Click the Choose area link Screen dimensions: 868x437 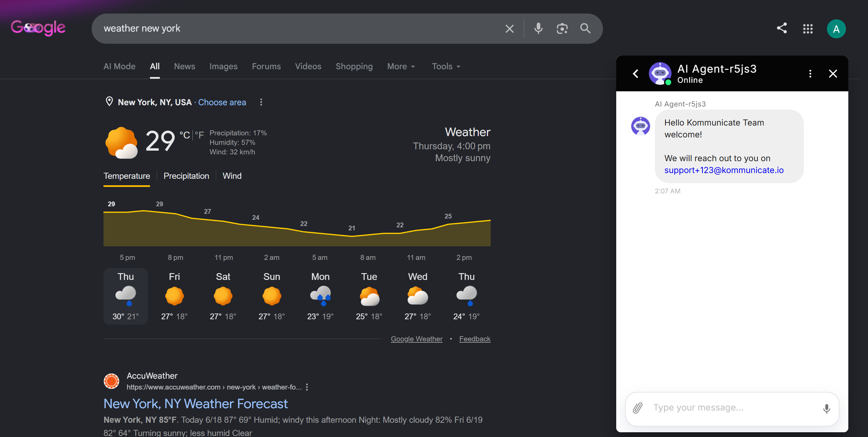[x=222, y=102]
